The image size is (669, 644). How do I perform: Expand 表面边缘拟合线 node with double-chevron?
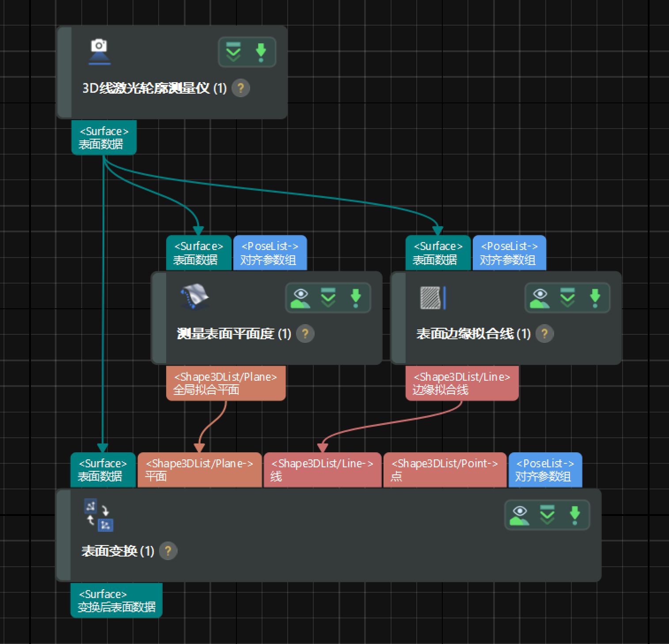tap(567, 298)
